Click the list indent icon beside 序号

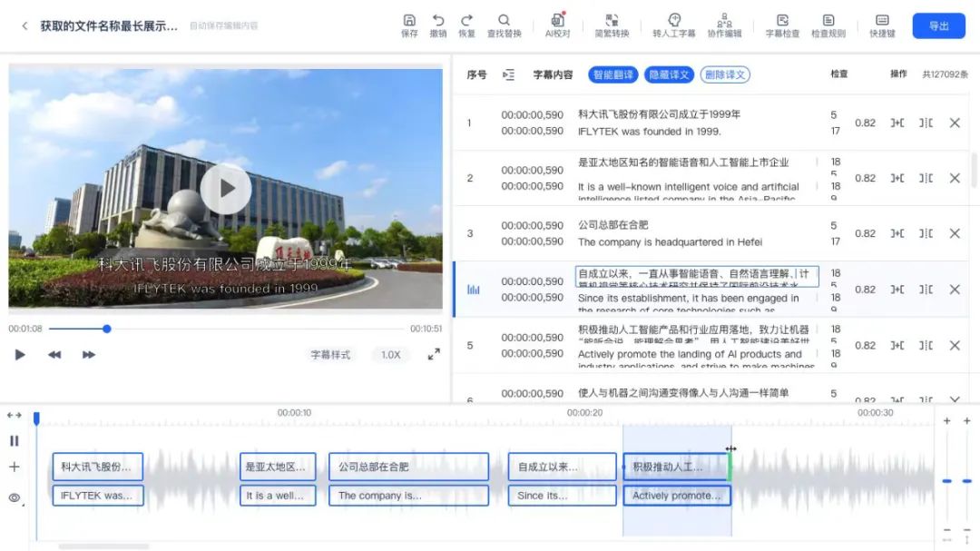(x=509, y=75)
